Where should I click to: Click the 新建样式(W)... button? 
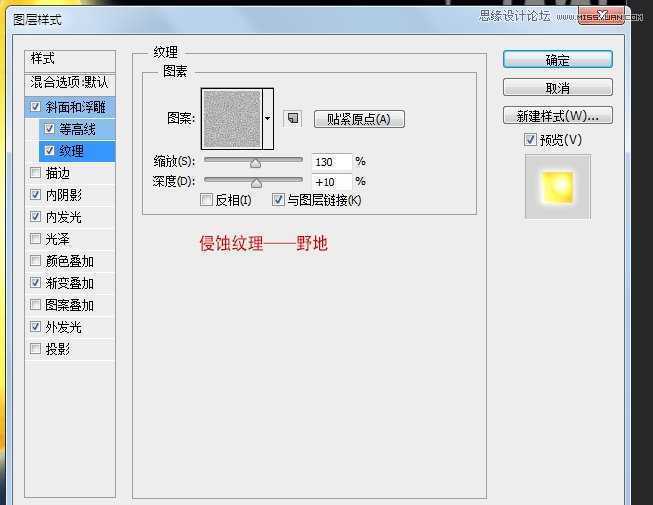[558, 115]
